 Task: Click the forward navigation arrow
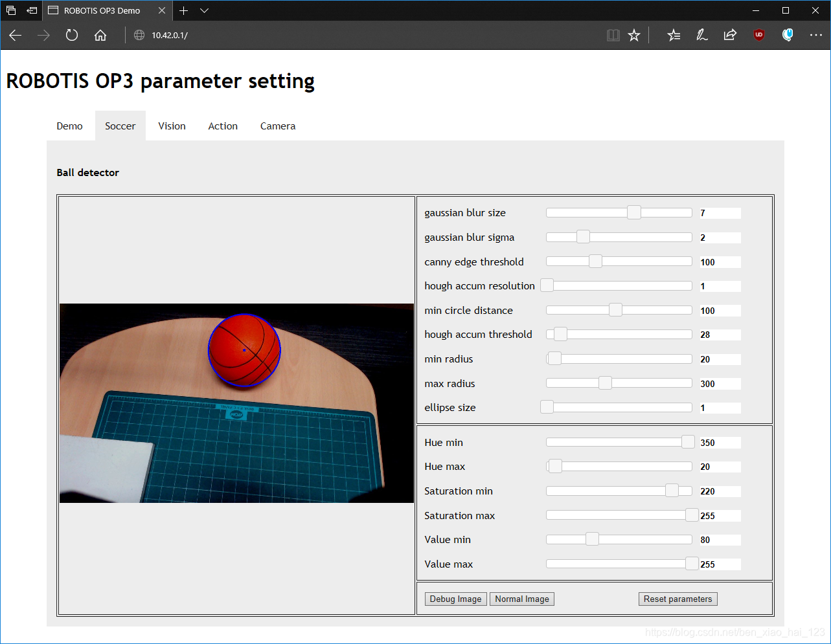pos(43,36)
